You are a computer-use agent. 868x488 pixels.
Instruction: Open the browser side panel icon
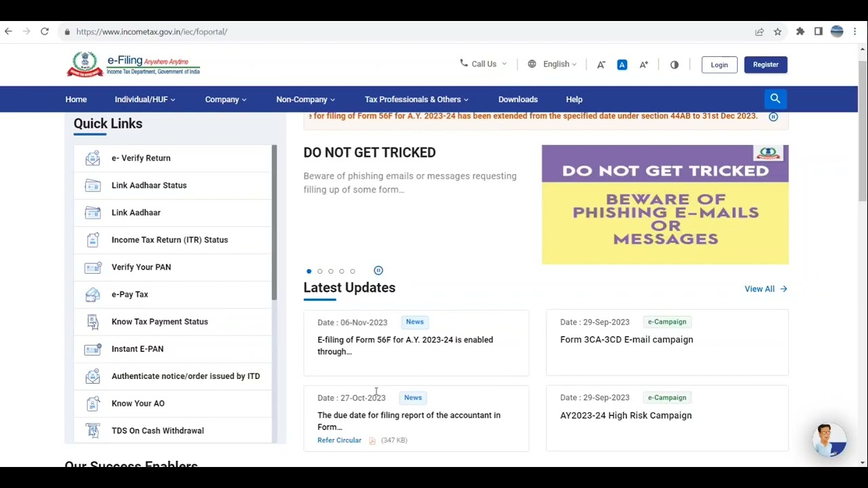pos(818,31)
